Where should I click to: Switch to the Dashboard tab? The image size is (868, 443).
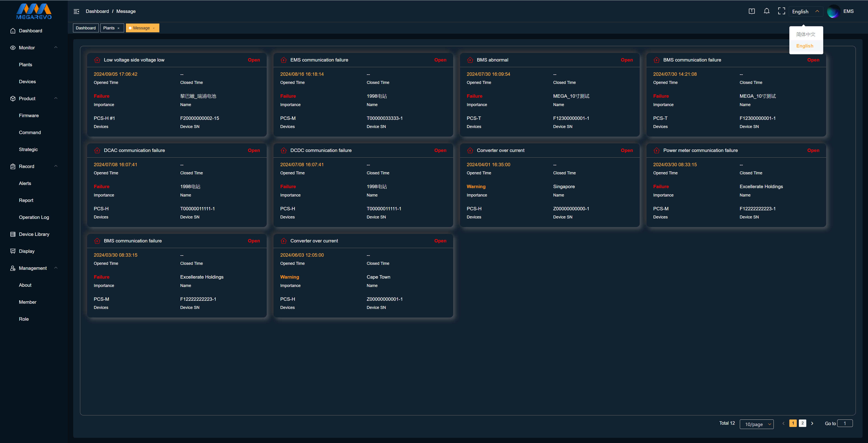(x=86, y=28)
